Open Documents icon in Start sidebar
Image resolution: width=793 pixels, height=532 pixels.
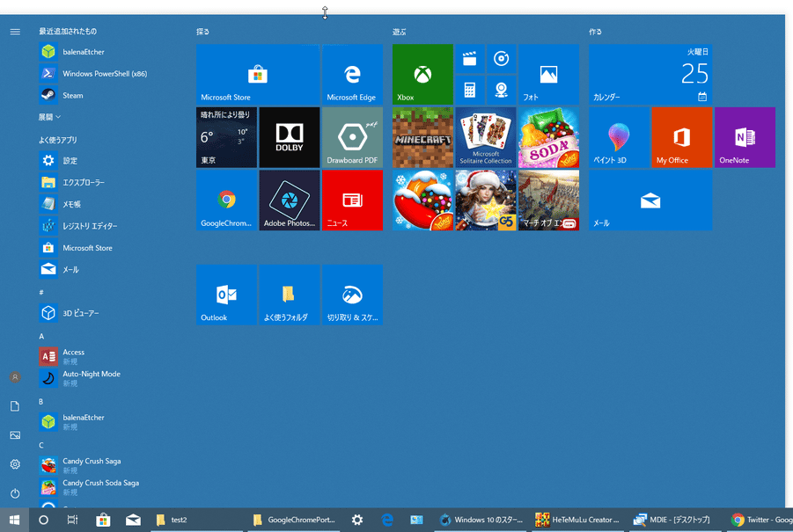click(15, 406)
